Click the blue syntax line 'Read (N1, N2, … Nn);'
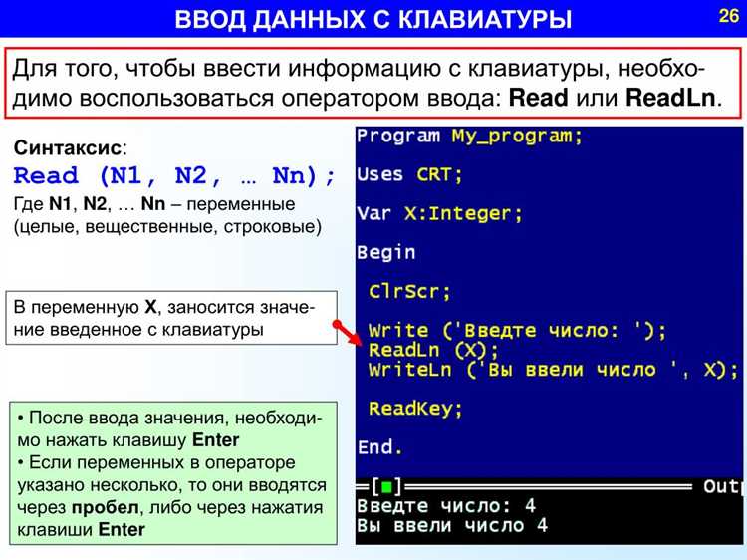The height and width of the screenshot is (560, 747). 174,176
